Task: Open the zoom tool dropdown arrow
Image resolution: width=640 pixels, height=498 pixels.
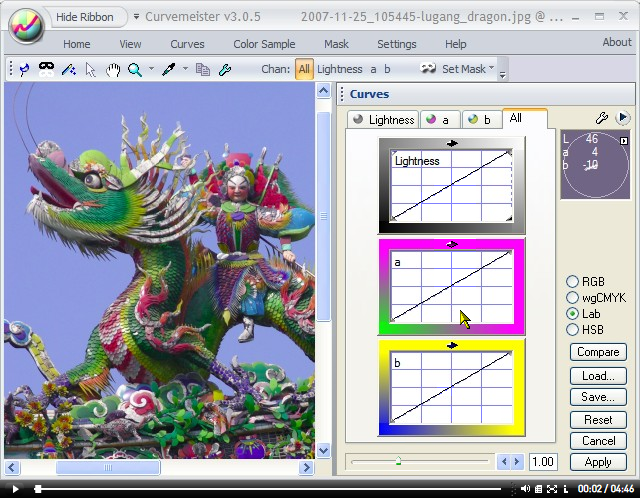Action: pos(151,69)
